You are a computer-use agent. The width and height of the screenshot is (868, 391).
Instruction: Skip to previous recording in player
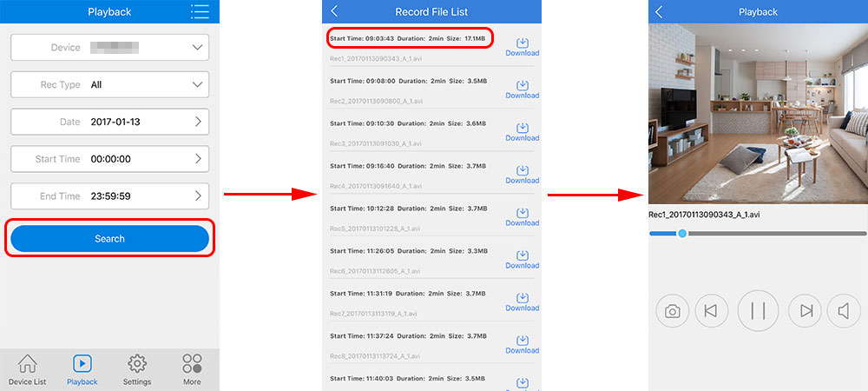click(711, 311)
